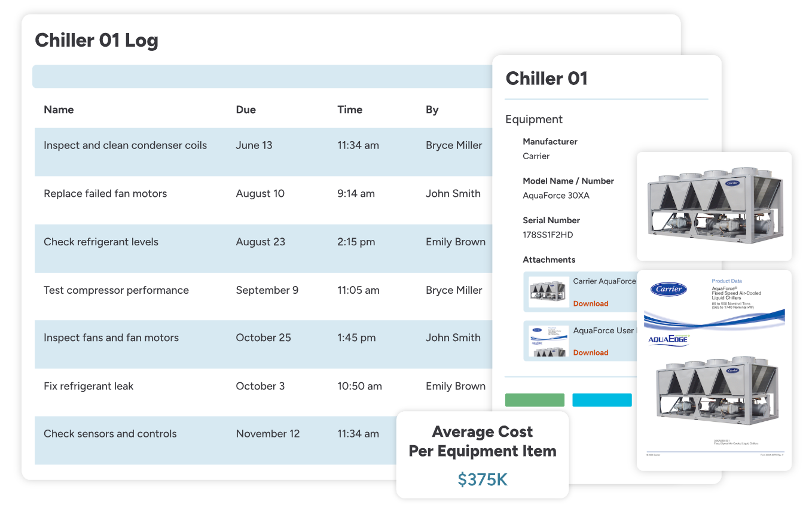Click the Carrier logo on datasheet
Viewport: 812px width, 511px height.
click(668, 289)
